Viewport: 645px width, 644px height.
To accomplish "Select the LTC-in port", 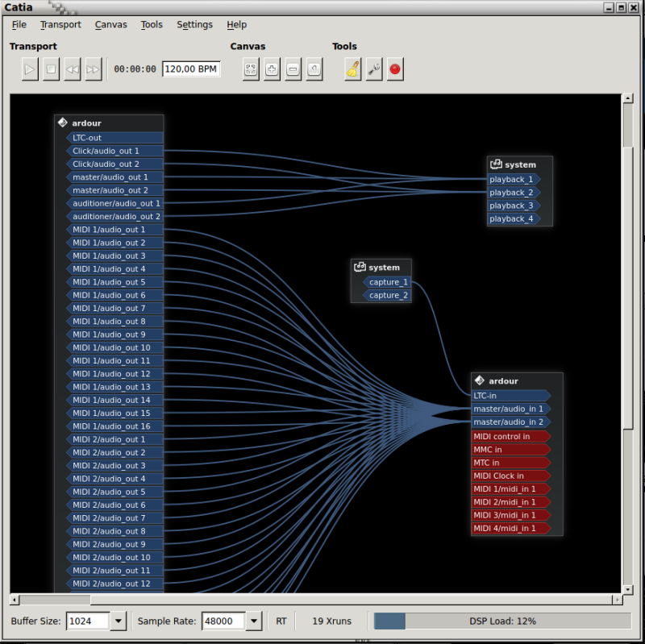I will tap(511, 396).
